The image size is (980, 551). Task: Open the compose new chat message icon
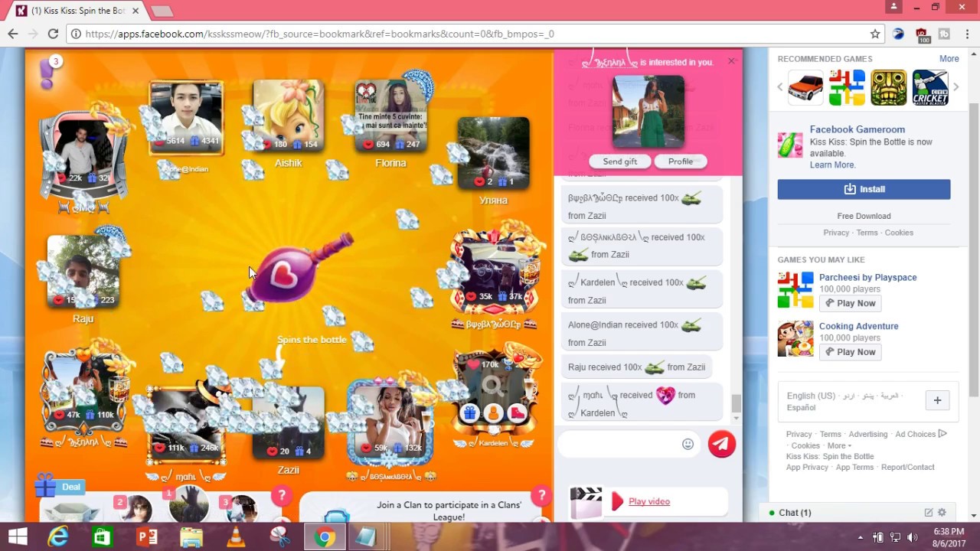point(929,513)
